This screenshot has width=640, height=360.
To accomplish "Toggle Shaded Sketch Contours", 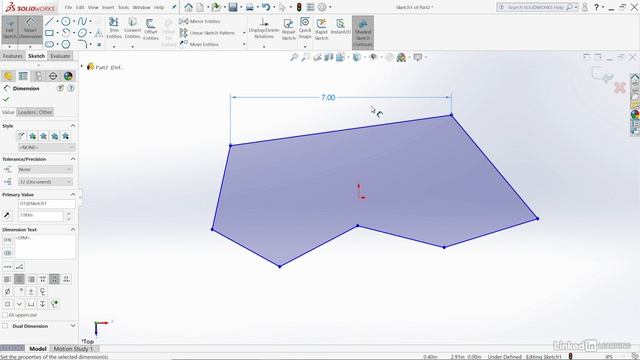I will point(363,32).
